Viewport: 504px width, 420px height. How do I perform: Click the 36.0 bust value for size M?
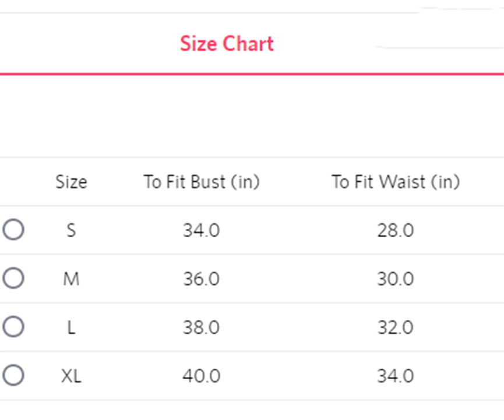(x=202, y=278)
